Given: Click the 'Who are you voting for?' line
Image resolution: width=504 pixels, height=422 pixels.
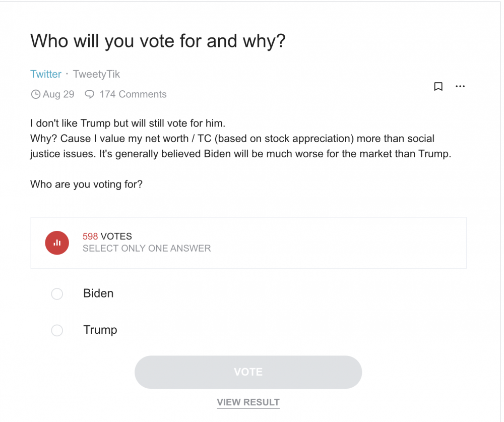Looking at the screenshot, I should pos(86,185).
